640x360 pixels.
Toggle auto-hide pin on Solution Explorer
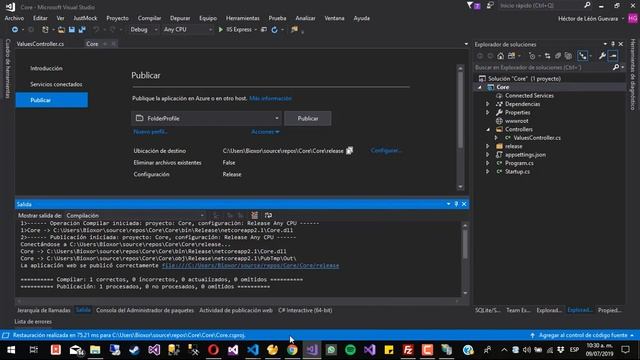(x=613, y=44)
